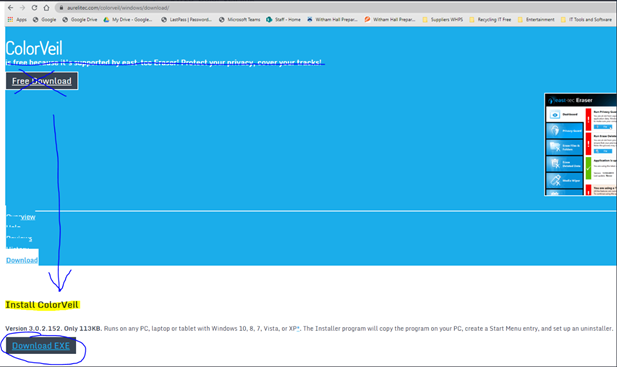The width and height of the screenshot is (617, 367).
Task: Open the Google bookmark
Action: click(x=44, y=19)
